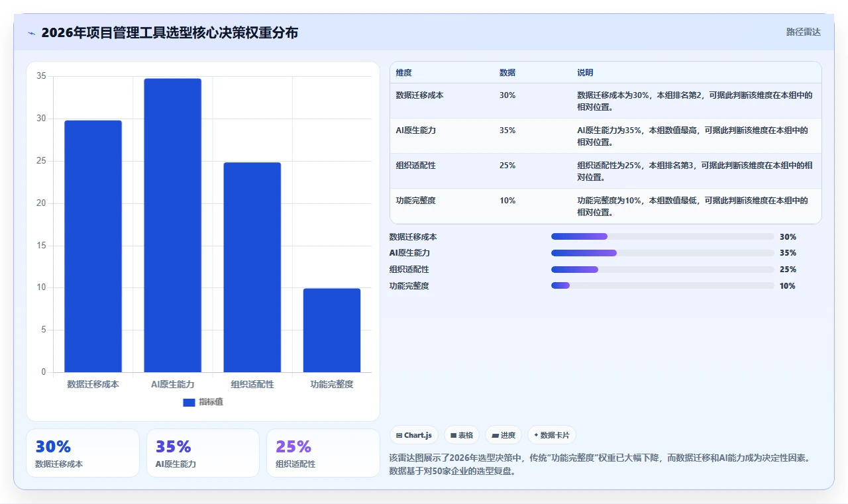Select the 表格 tag chip

[x=461, y=435]
